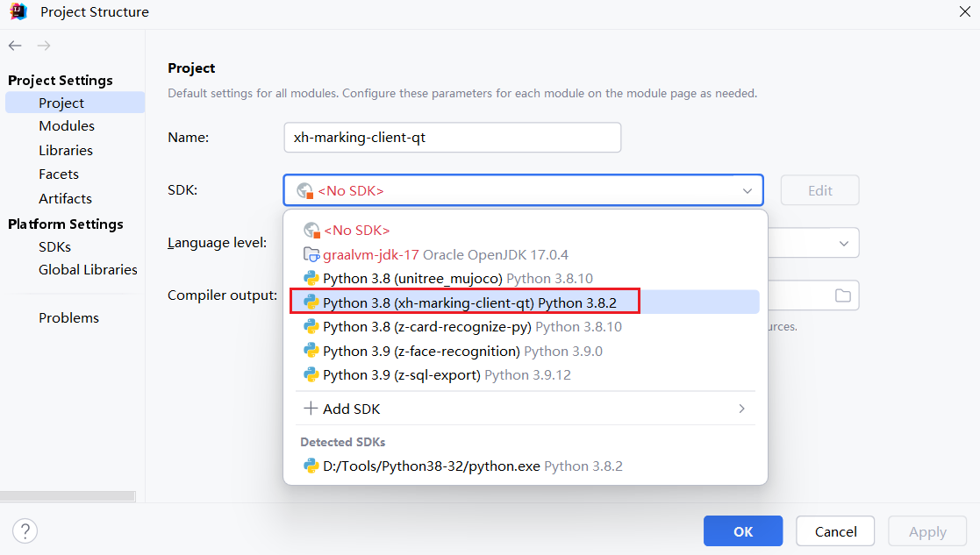Click the project Name text field
The width and height of the screenshot is (980, 555).
(x=452, y=138)
